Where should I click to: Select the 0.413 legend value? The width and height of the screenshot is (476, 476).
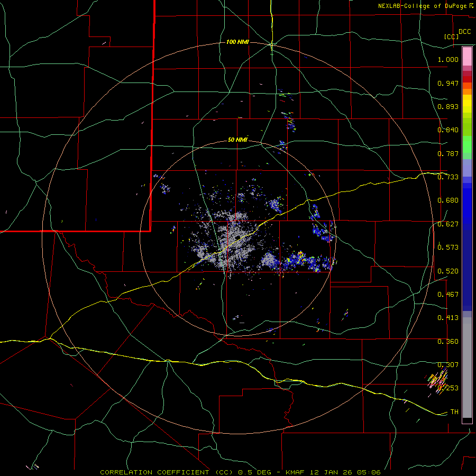coord(448,318)
